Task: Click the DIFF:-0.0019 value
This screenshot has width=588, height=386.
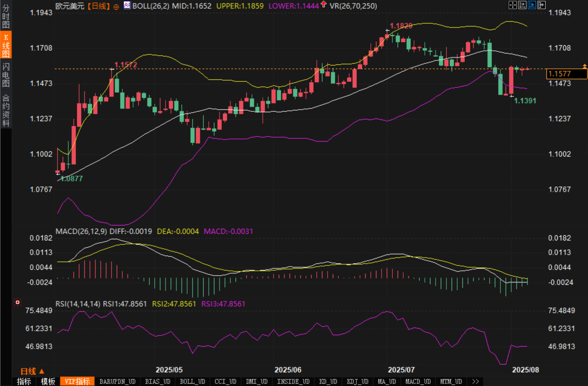Action: tap(131, 231)
